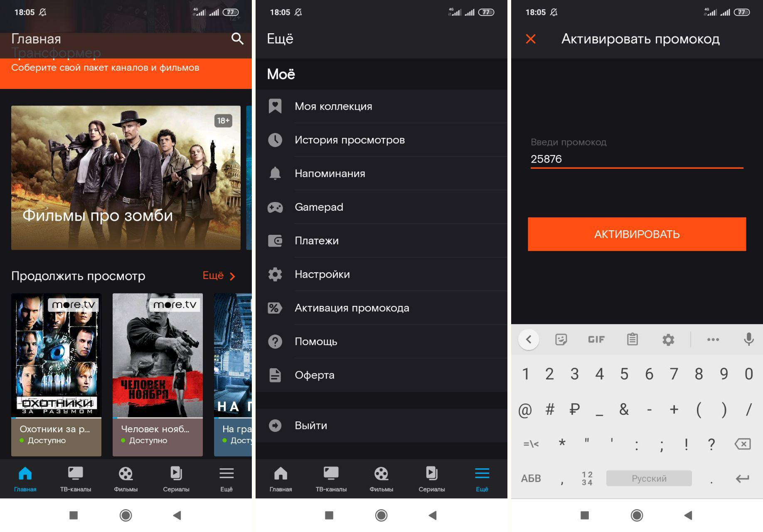Go to Главная tab from Ещё screen
This screenshot has height=532, width=763.
(x=281, y=479)
